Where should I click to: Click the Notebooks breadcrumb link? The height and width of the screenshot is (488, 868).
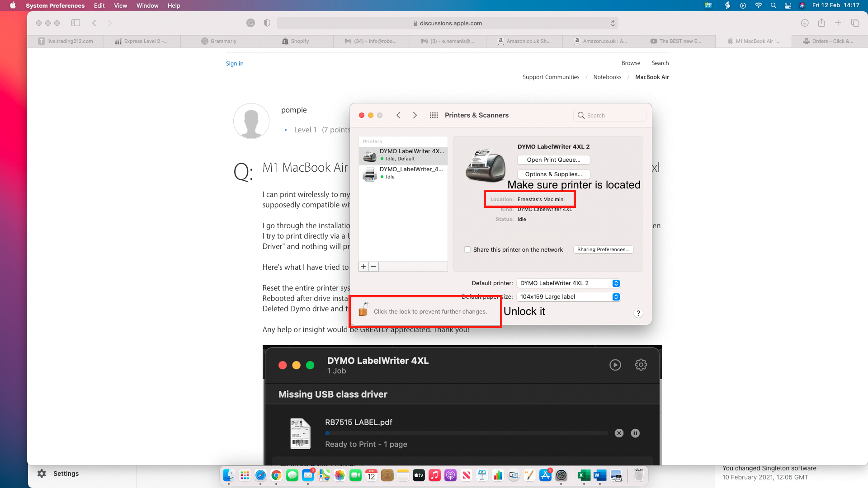(x=607, y=77)
